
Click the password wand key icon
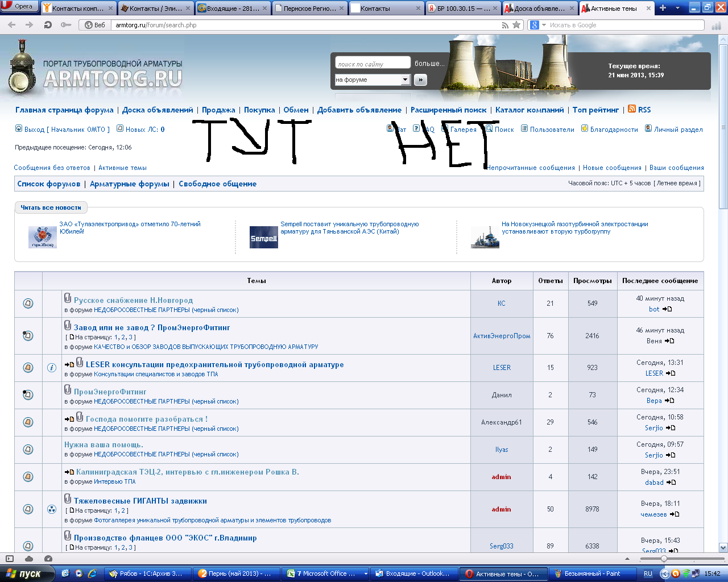(66, 25)
